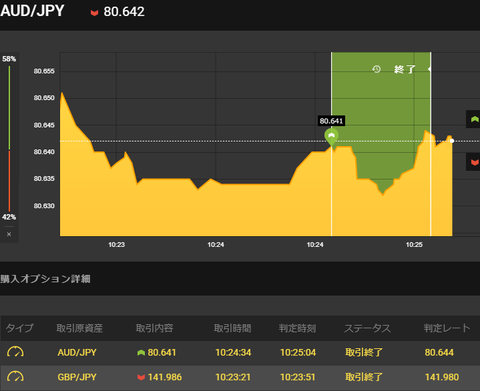Click the small arrow handle right of 終了
The width and height of the screenshot is (480, 391).
tap(430, 69)
